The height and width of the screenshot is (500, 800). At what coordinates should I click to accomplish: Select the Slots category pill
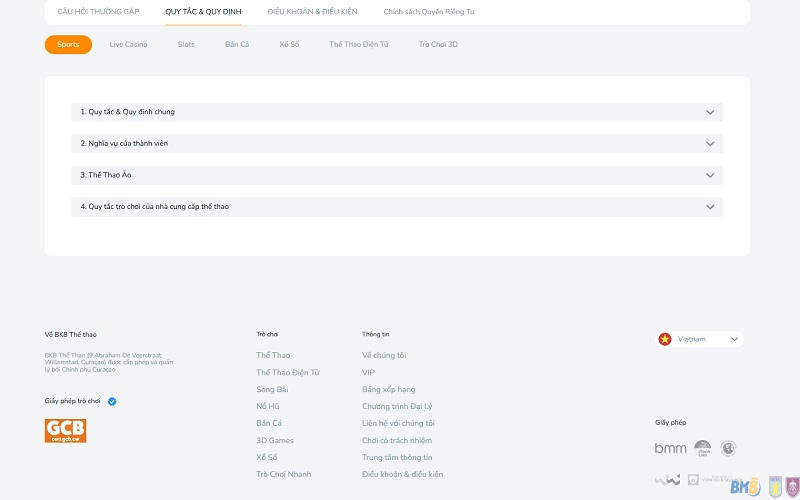pos(186,45)
